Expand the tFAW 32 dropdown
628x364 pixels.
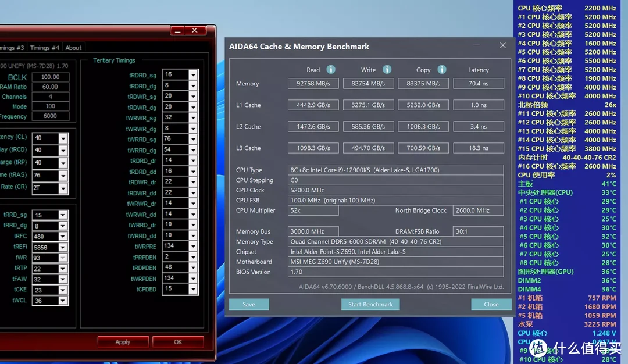point(62,280)
